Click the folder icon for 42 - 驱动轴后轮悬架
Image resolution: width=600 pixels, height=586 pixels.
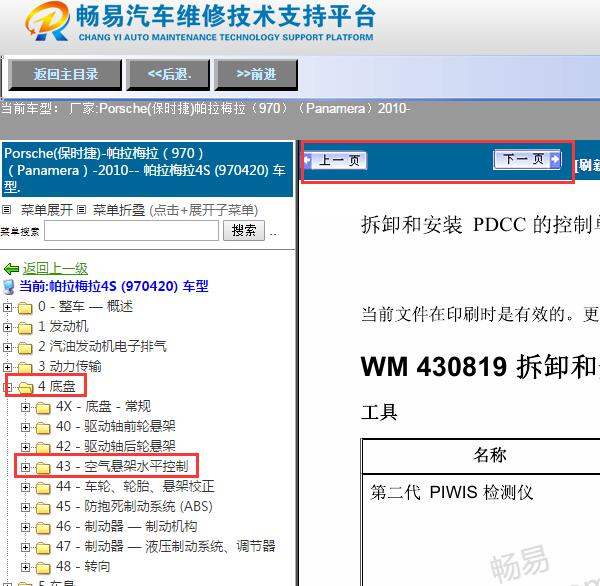(x=43, y=447)
